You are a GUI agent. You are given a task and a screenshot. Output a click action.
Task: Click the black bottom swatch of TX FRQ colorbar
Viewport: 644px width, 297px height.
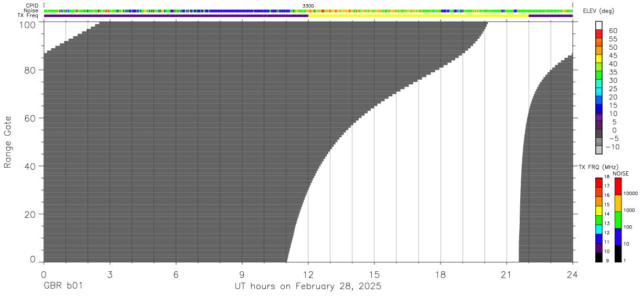599,257
